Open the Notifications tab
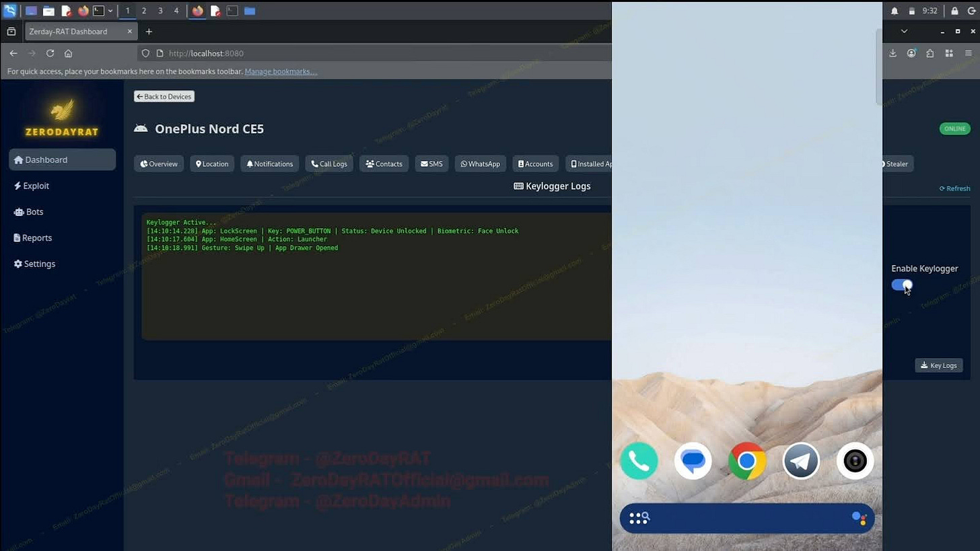980x551 pixels. (x=270, y=163)
